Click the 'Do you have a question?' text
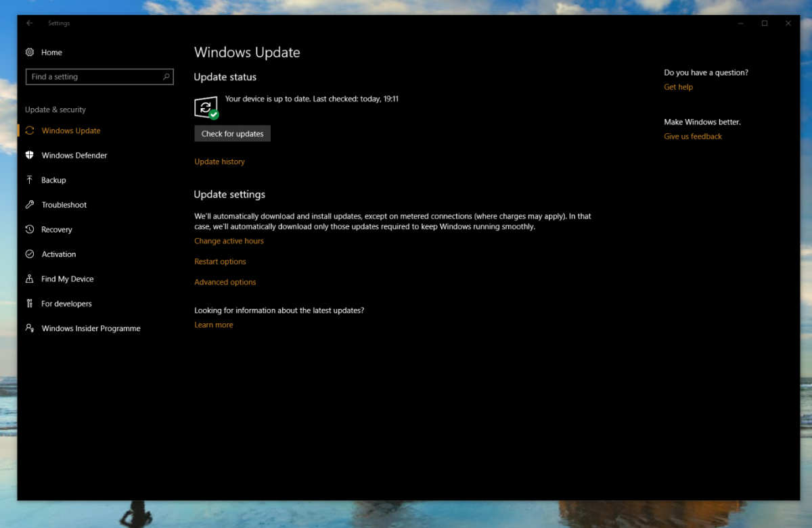This screenshot has height=528, width=812. [x=706, y=72]
